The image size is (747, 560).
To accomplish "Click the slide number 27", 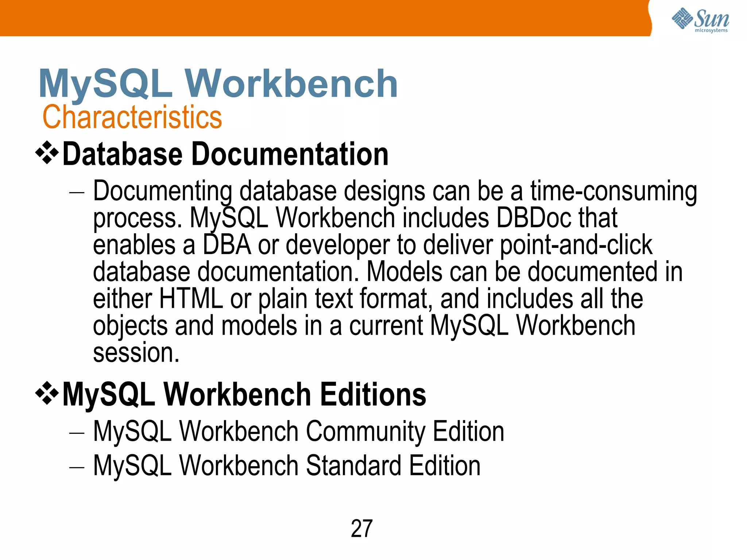I will [x=361, y=529].
